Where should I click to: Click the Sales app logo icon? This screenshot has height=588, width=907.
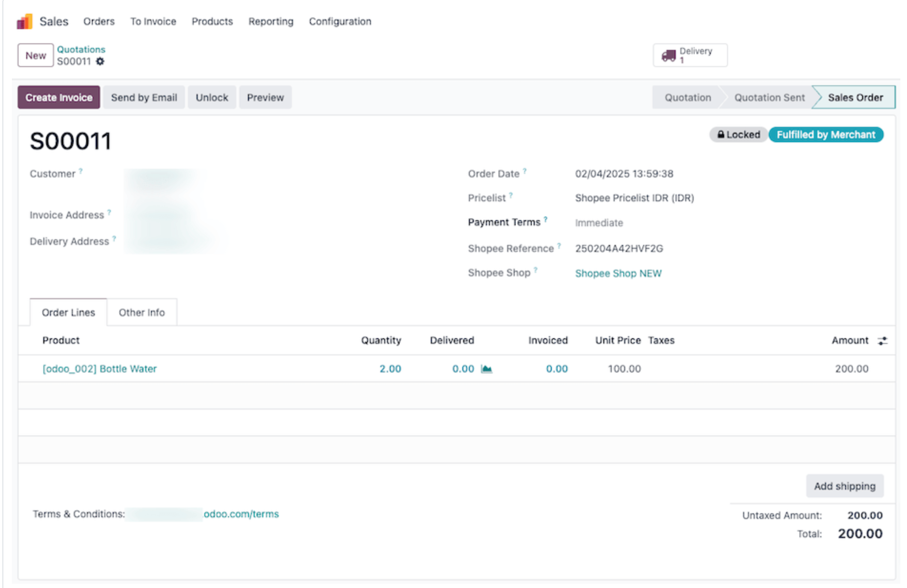coord(24,21)
